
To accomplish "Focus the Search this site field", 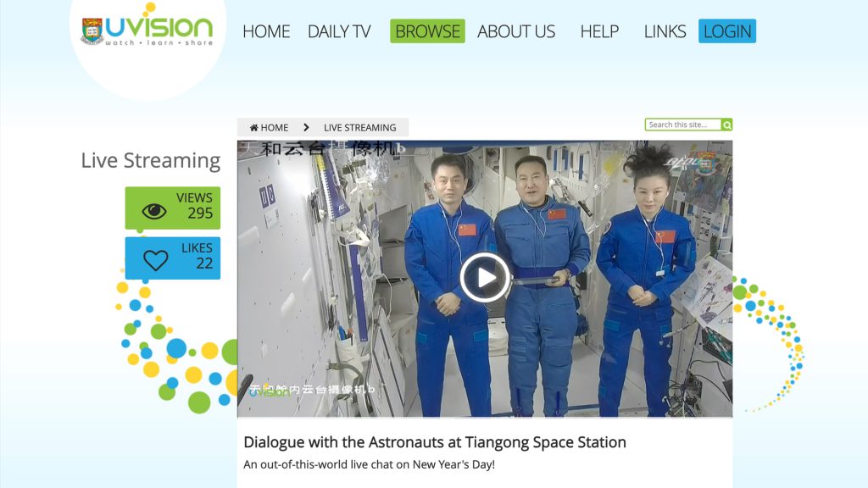I will tap(683, 125).
